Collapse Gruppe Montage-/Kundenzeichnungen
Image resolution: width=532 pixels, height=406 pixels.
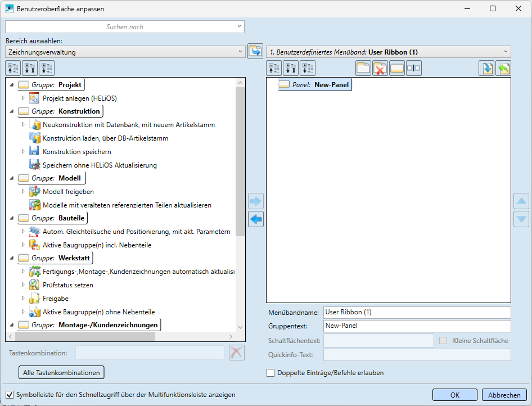pos(12,325)
